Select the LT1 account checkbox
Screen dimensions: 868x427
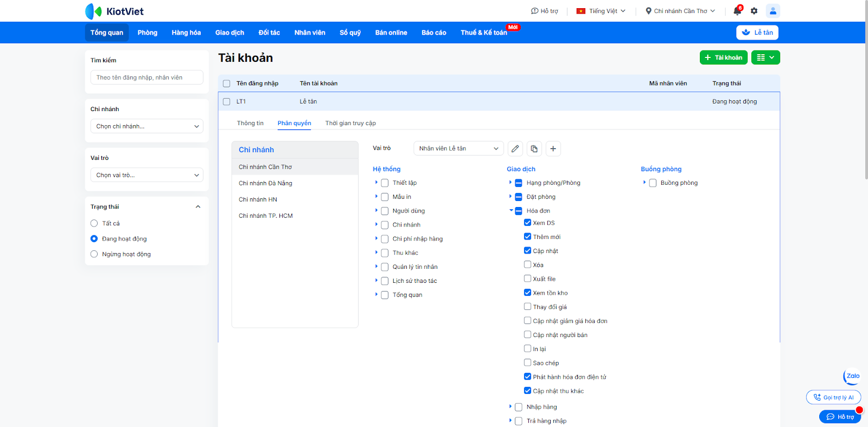[x=227, y=101]
